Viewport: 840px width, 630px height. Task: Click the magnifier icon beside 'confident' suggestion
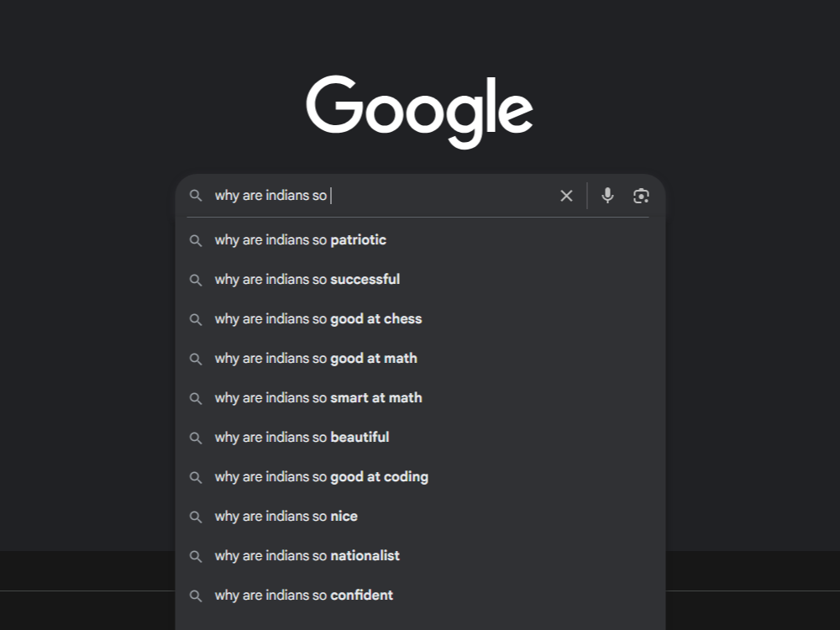point(196,596)
